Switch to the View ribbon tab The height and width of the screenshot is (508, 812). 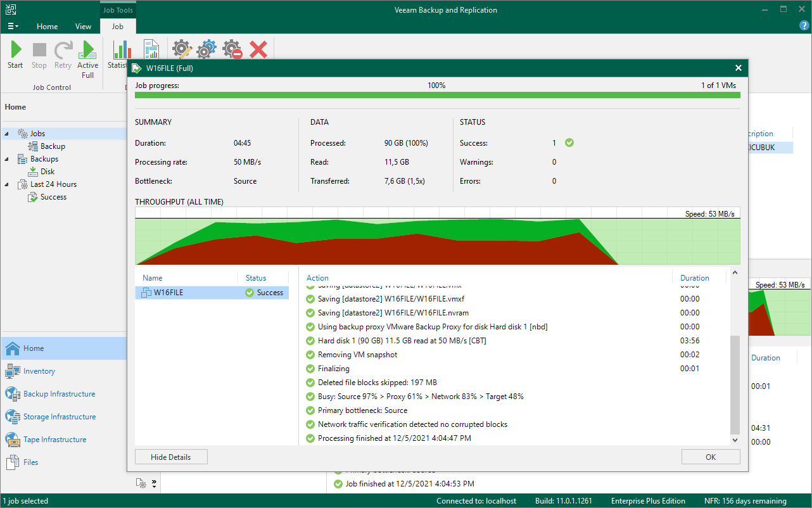(83, 27)
